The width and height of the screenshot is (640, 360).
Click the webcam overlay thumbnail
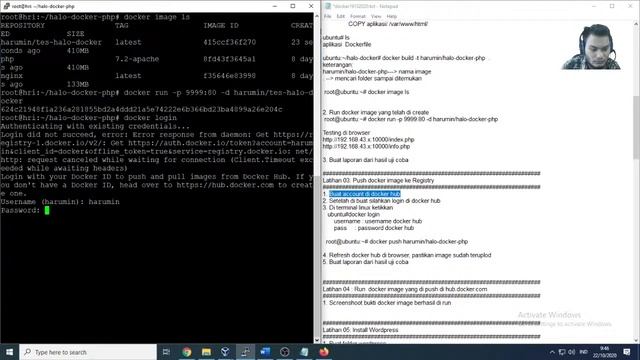tap(591, 47)
